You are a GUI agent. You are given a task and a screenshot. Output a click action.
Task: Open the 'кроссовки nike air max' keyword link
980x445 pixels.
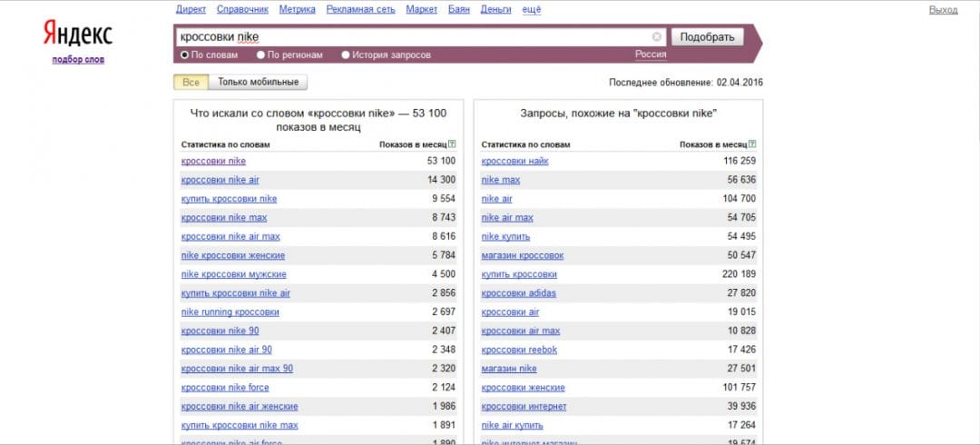[x=230, y=237]
